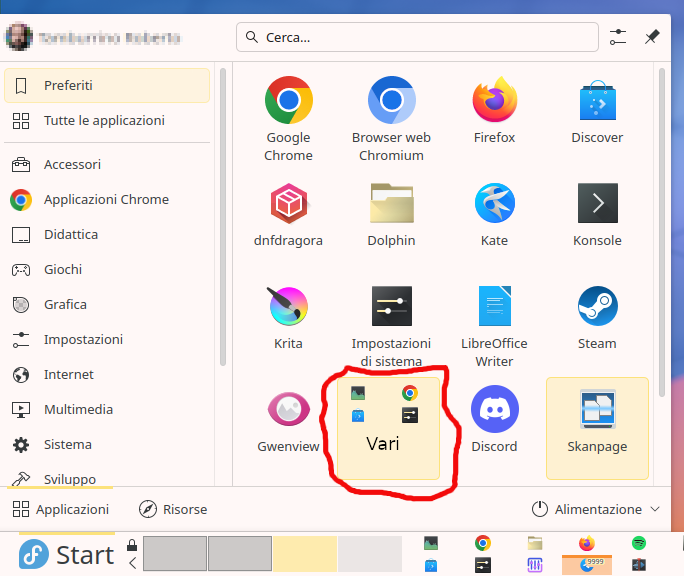Open Browser web Chromium

[x=391, y=119]
